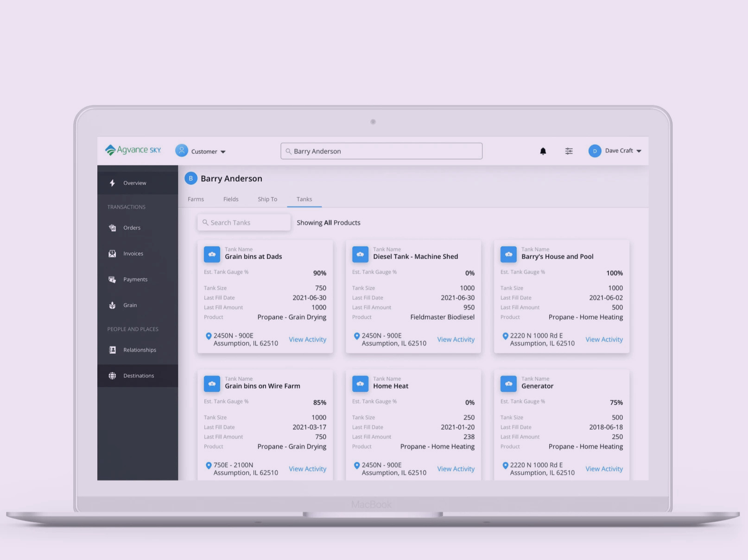Click the Barry Anderson customer heading
This screenshot has width=748, height=560.
[231, 179]
